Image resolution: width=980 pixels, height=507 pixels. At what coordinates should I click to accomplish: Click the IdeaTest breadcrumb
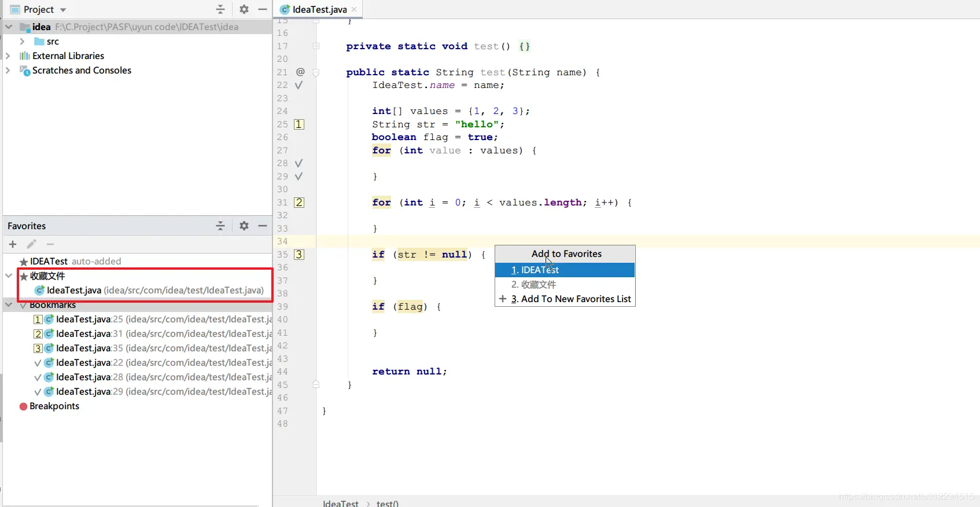pyautogui.click(x=341, y=504)
